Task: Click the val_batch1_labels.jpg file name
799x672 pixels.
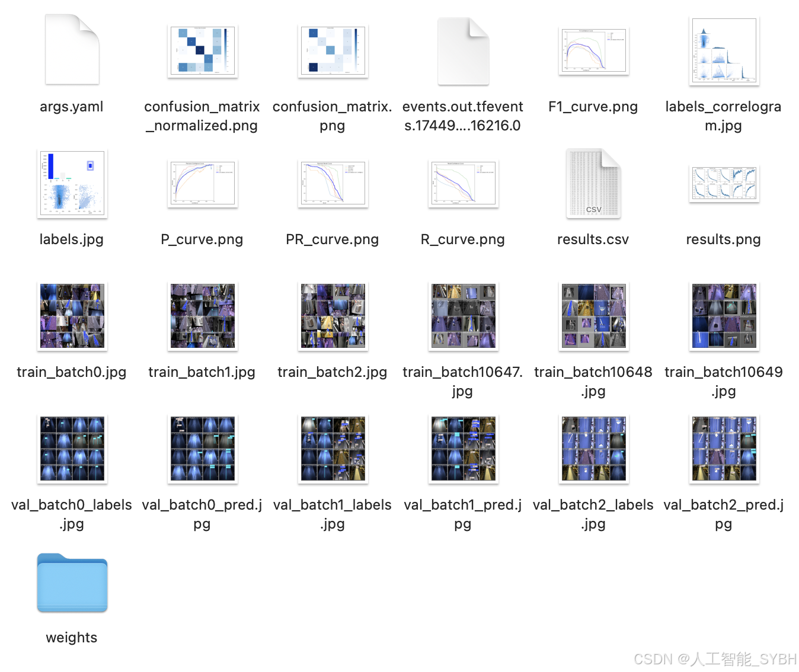Action: 333,514
